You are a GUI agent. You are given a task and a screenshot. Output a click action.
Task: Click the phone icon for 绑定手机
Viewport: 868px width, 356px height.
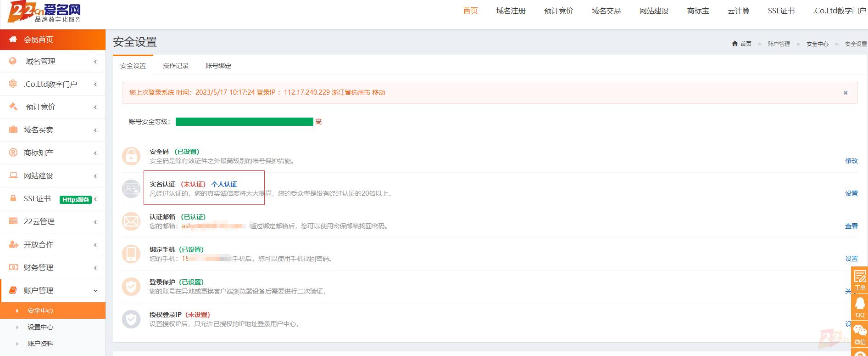point(131,254)
